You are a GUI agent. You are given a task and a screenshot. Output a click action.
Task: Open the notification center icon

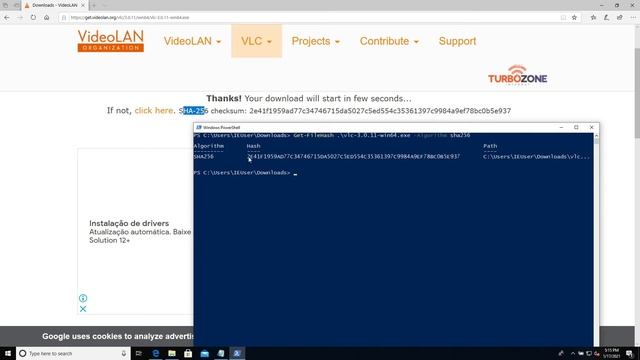click(x=630, y=353)
